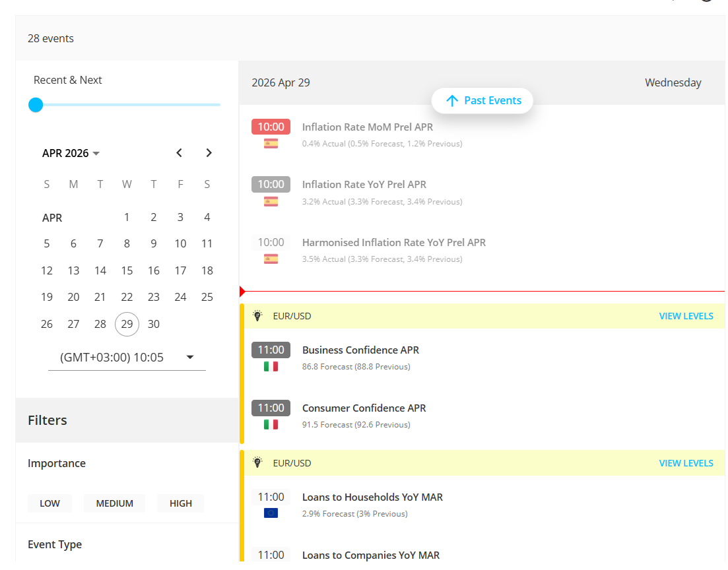Click the Importance filter heading

[x=57, y=463]
